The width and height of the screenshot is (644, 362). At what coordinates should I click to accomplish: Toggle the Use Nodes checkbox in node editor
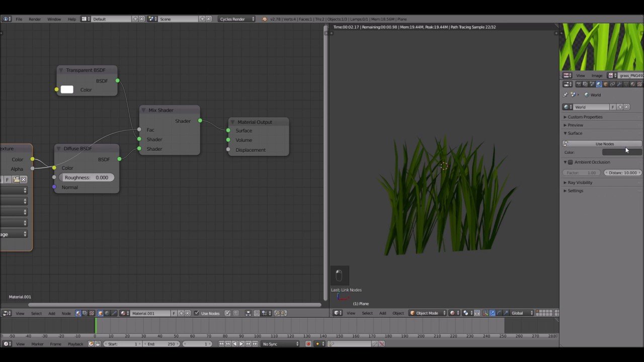point(196,313)
